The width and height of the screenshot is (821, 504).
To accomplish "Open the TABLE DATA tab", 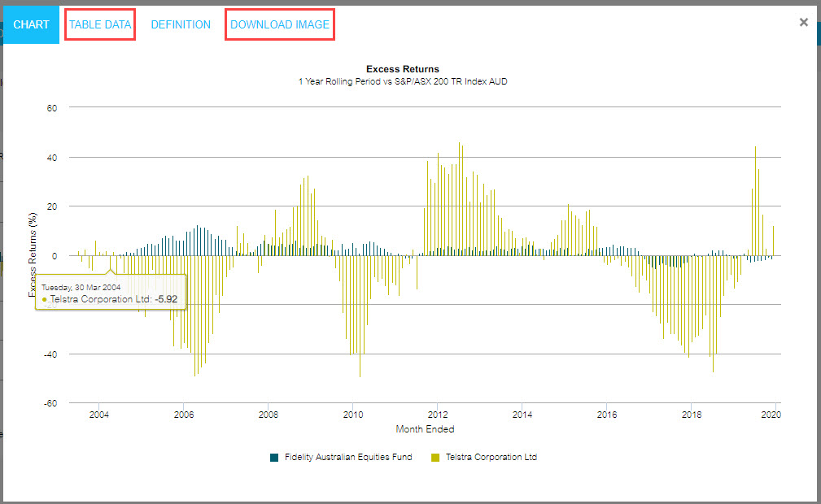I will point(100,24).
